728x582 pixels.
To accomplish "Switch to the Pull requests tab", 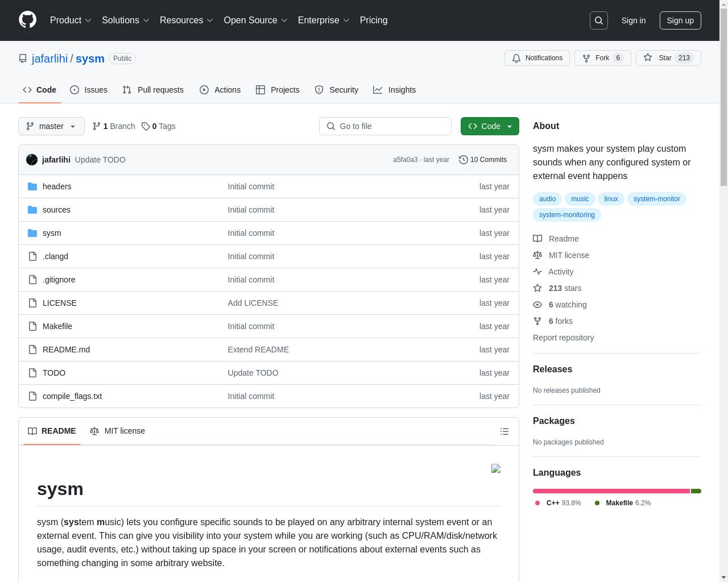I will click(153, 90).
